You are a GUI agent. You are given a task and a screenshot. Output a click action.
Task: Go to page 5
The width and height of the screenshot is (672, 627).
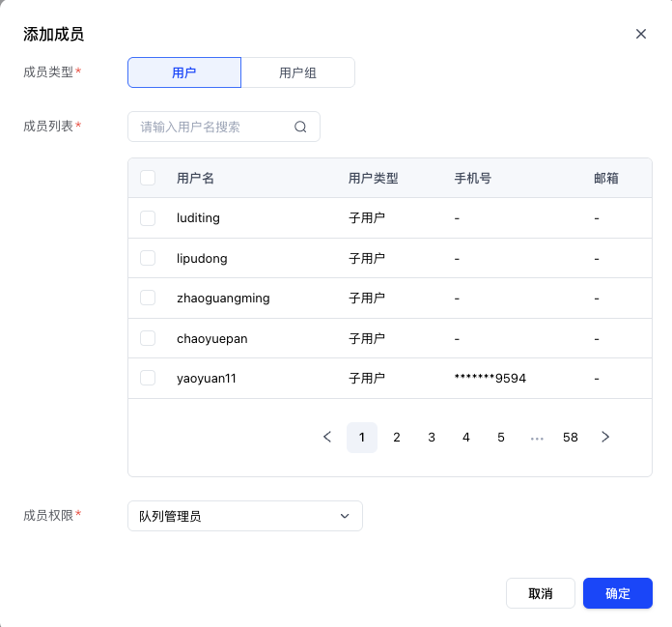pyautogui.click(x=501, y=438)
